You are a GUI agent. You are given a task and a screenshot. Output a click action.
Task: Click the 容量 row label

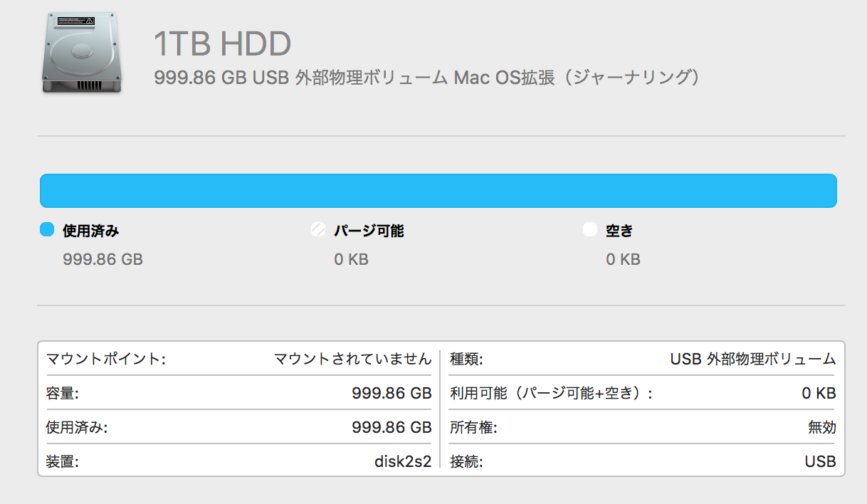point(62,393)
